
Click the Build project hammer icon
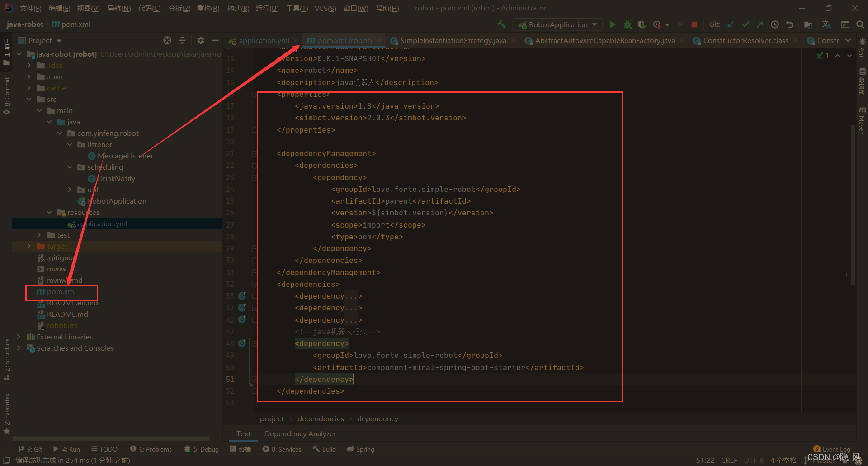point(501,24)
